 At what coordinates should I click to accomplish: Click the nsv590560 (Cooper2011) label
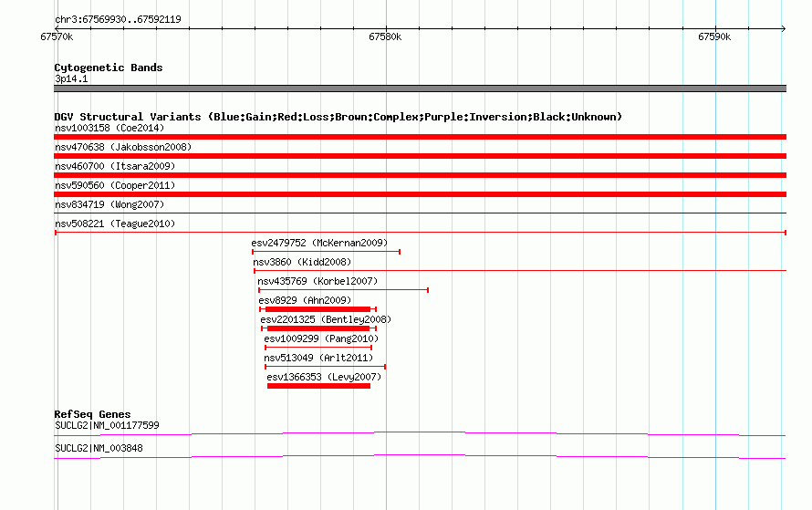115,185
